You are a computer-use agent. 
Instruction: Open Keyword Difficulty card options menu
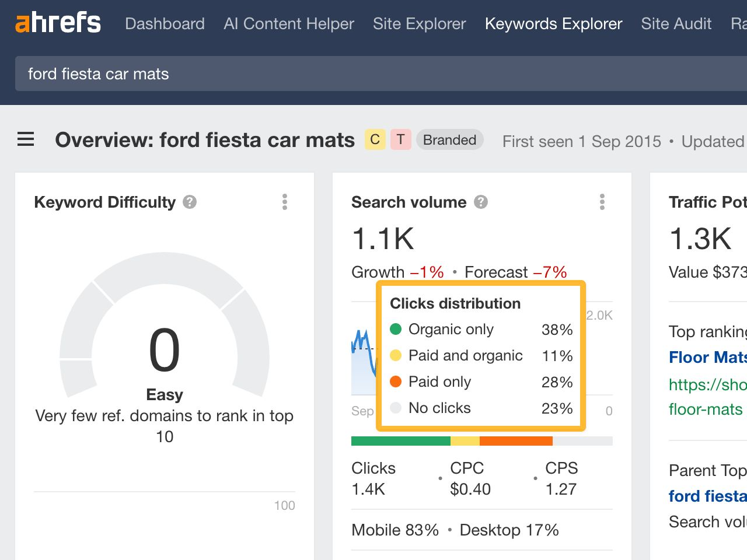pos(285,202)
